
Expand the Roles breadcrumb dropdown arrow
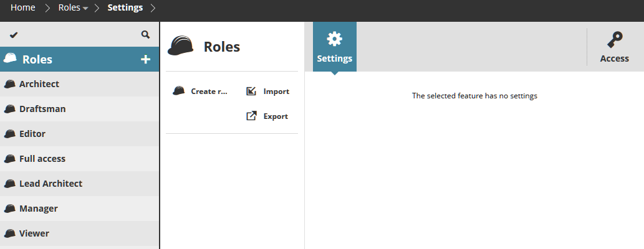tap(85, 9)
